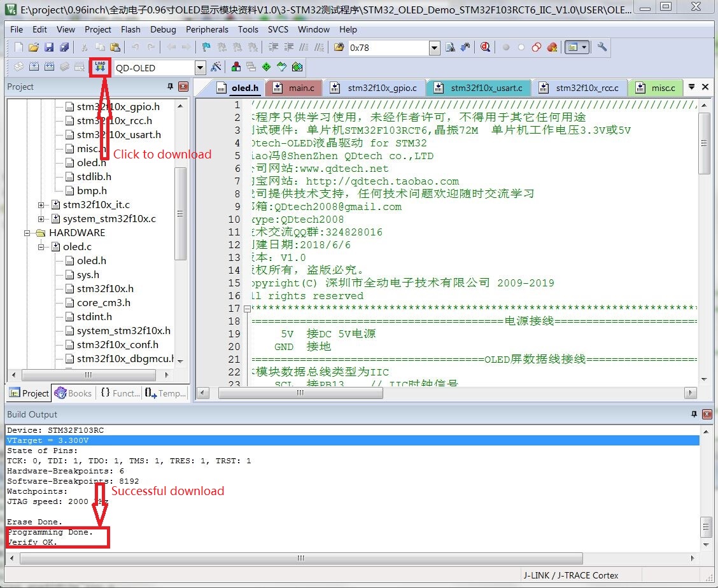The height and width of the screenshot is (588, 718).
Task: Click the Paste clipboard toolbar icon
Action: tap(115, 47)
